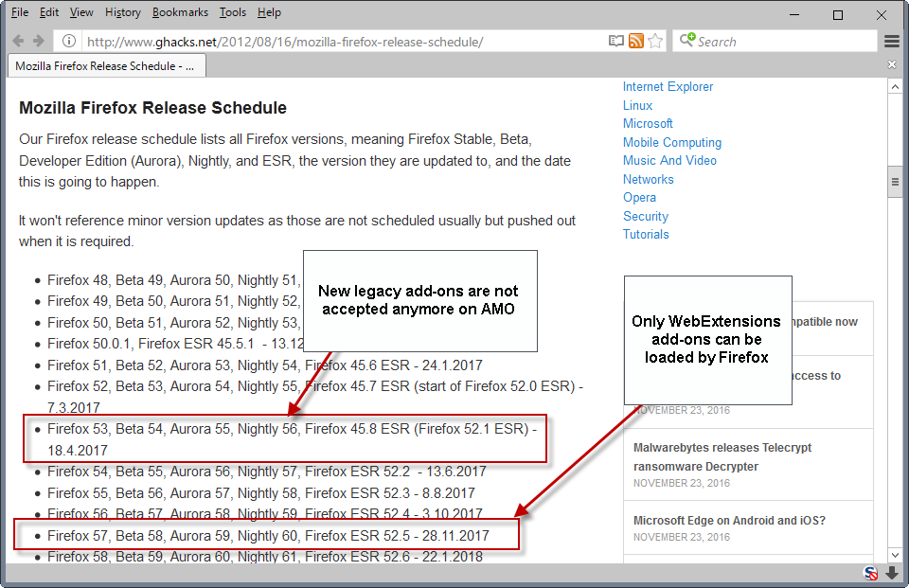Minimize the Firefox window
909x588 pixels.
[794, 14]
